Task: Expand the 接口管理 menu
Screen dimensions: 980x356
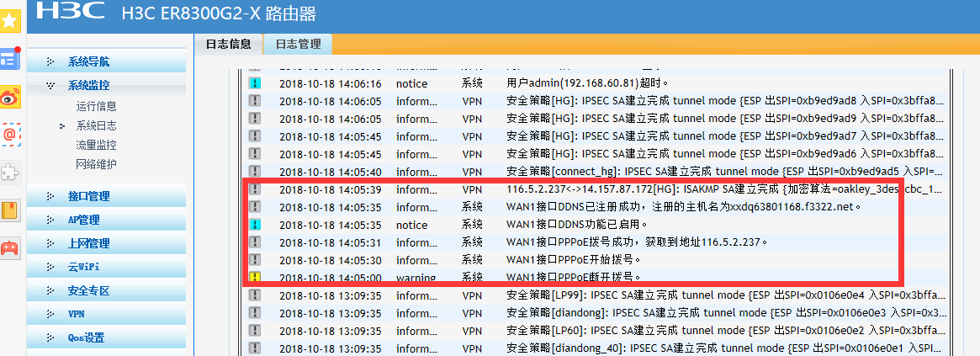Action: click(x=106, y=196)
